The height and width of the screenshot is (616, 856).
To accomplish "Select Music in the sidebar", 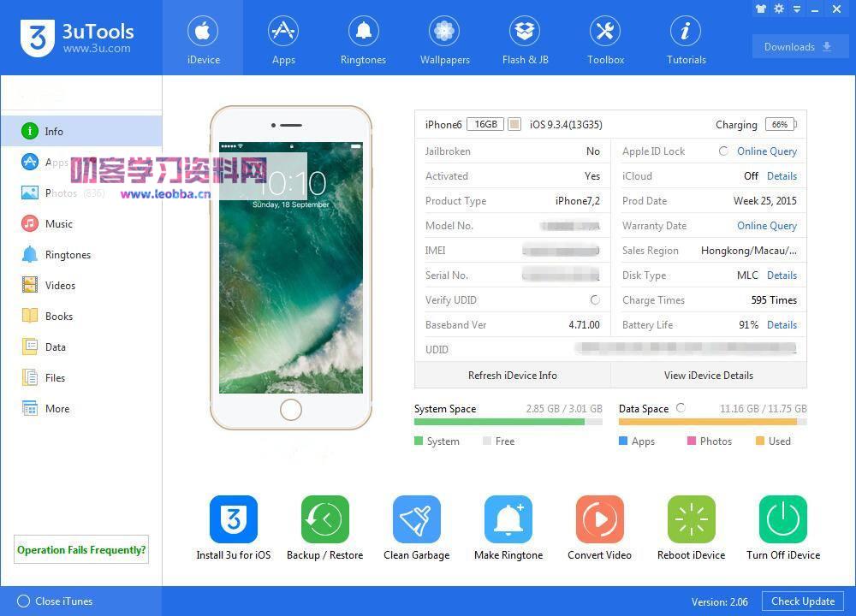I will pyautogui.click(x=58, y=224).
